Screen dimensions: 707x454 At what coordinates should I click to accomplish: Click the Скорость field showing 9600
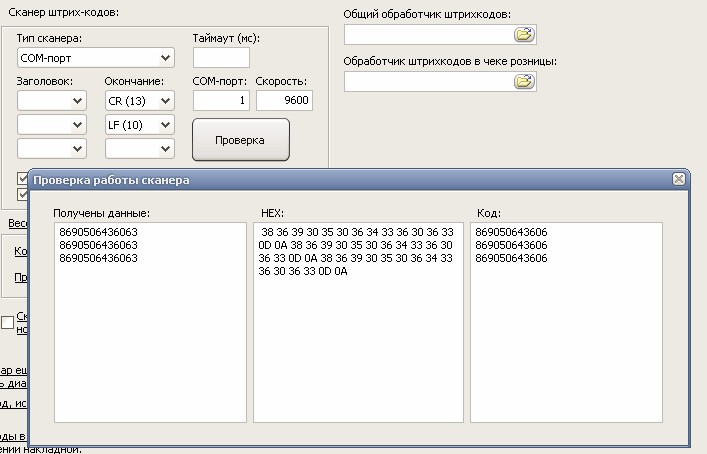click(284, 100)
